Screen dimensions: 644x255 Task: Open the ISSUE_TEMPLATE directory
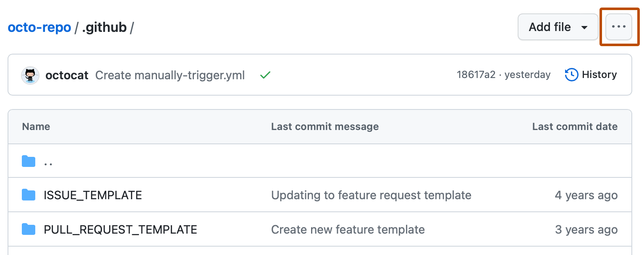coord(93,195)
